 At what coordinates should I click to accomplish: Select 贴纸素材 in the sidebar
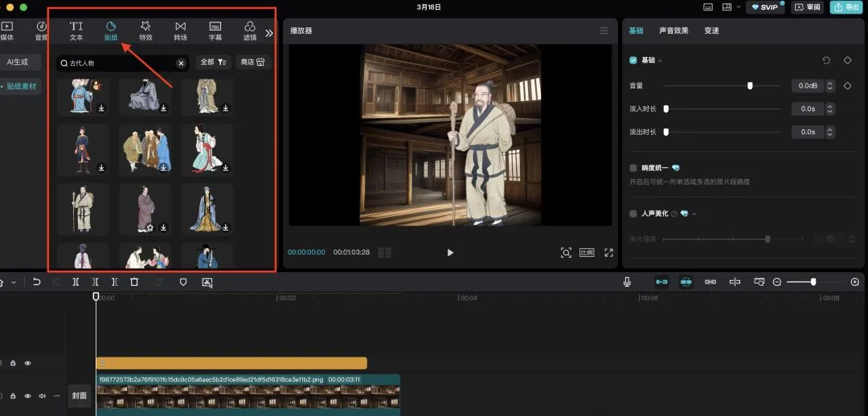click(20, 86)
